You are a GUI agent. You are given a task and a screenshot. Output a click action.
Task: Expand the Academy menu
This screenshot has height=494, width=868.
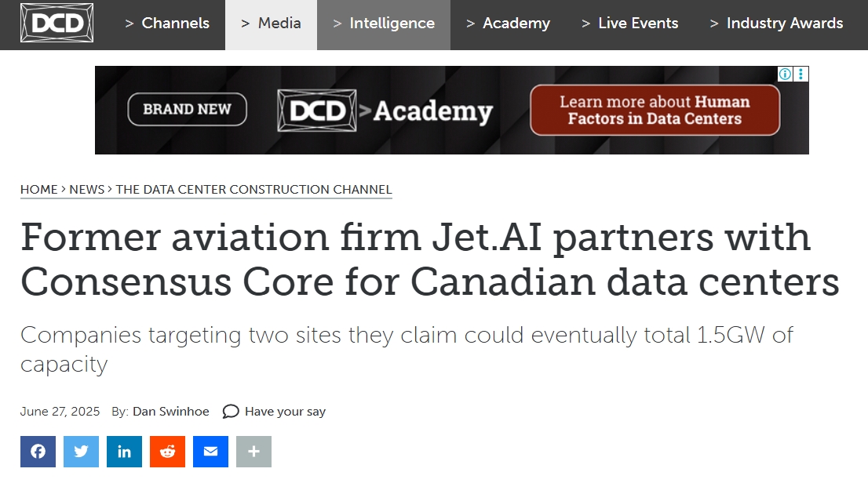pos(509,24)
